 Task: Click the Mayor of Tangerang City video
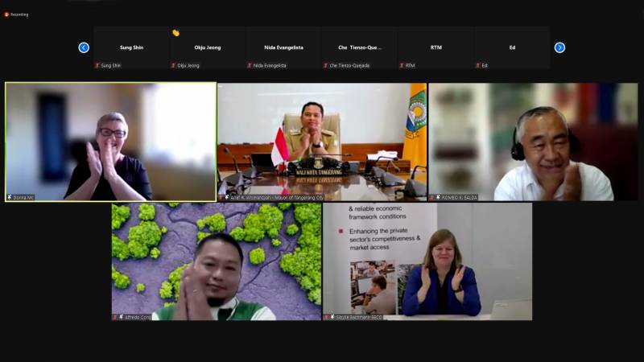322,142
